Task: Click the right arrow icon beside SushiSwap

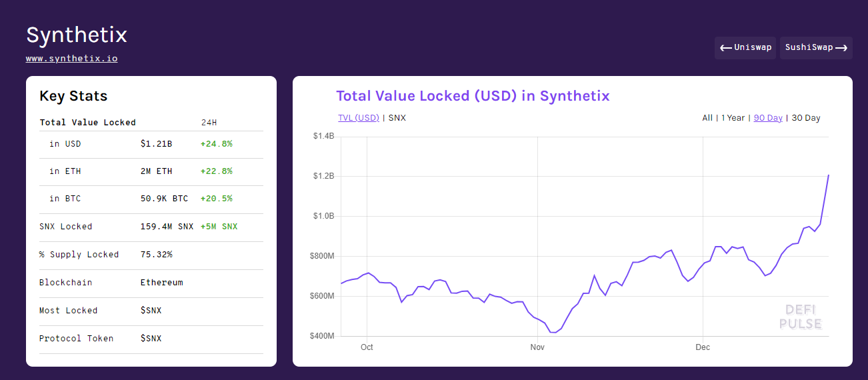Action: point(841,48)
